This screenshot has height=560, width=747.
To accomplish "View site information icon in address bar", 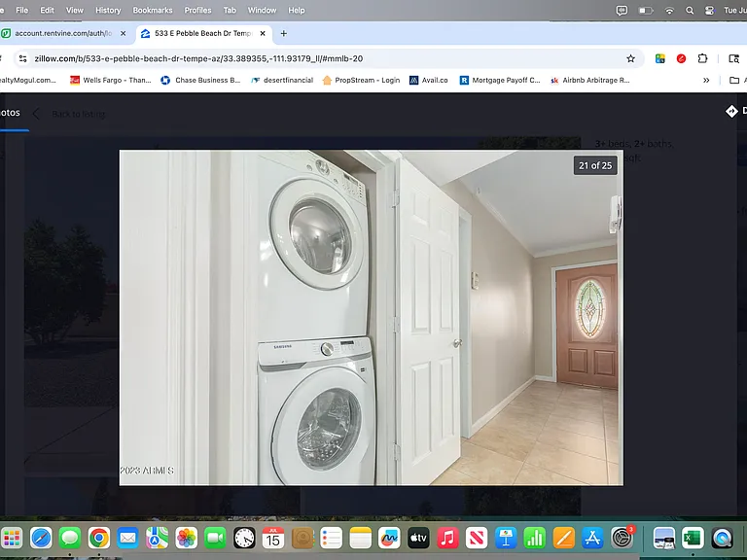I will (22, 58).
